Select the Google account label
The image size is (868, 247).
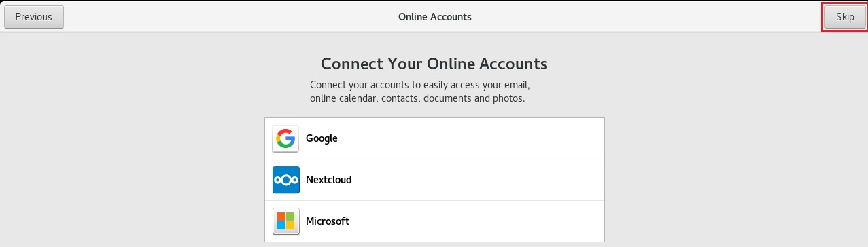click(322, 138)
